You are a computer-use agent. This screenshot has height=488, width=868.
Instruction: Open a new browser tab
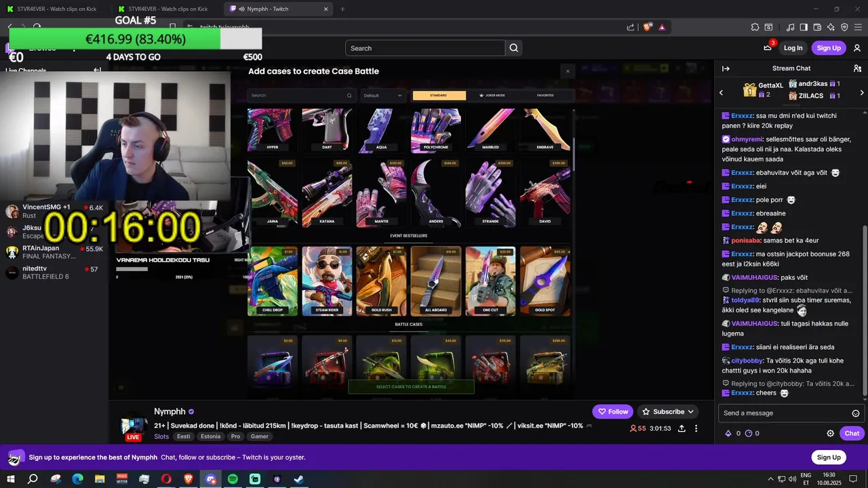[x=342, y=9]
